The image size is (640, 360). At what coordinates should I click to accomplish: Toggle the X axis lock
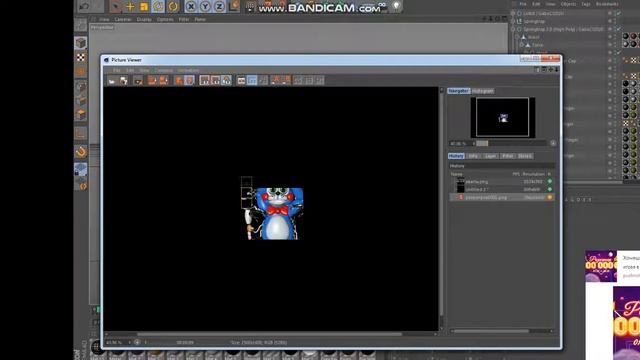pos(191,7)
